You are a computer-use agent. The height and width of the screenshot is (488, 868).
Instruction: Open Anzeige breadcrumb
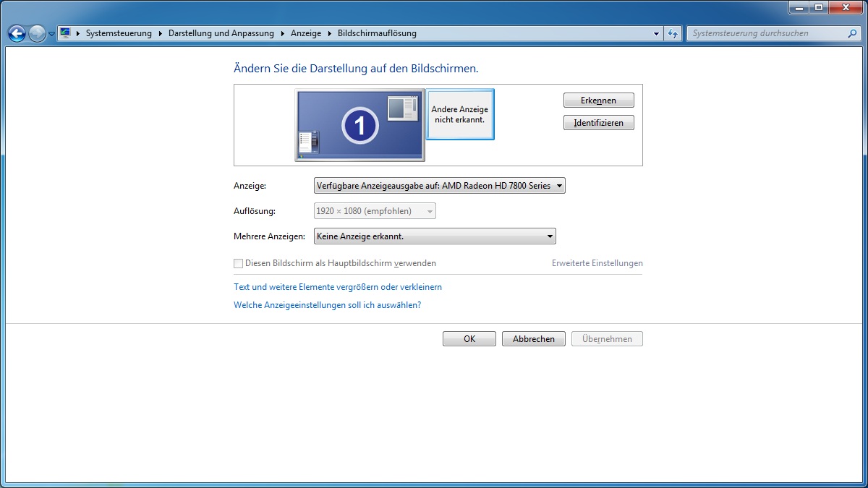306,33
